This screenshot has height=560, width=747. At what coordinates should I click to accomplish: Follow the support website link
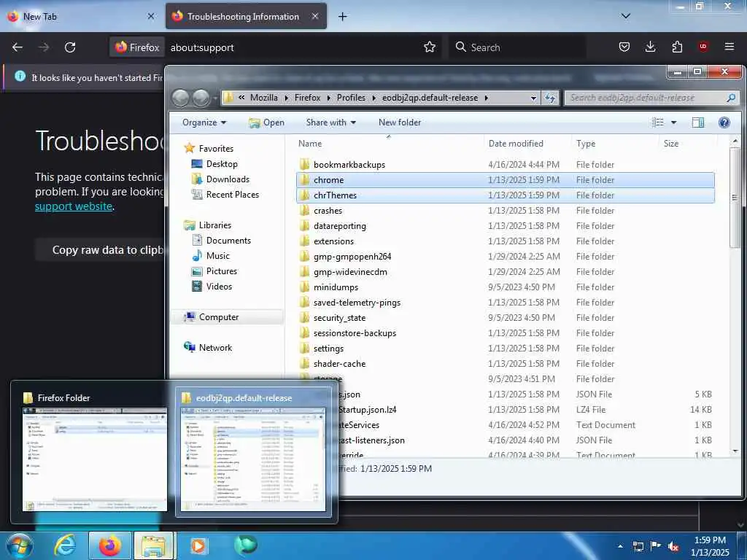coord(74,206)
